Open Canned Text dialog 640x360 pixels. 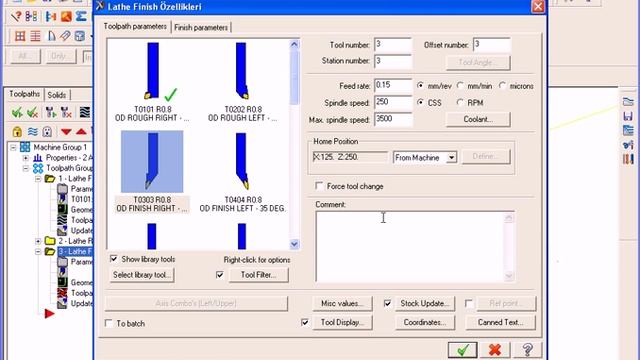pyautogui.click(x=500, y=322)
